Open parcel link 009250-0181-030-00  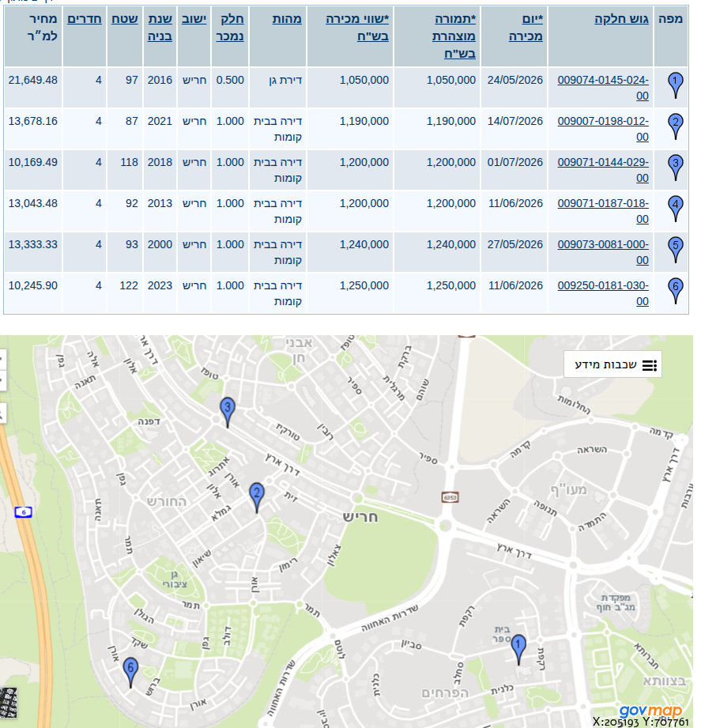click(x=603, y=293)
